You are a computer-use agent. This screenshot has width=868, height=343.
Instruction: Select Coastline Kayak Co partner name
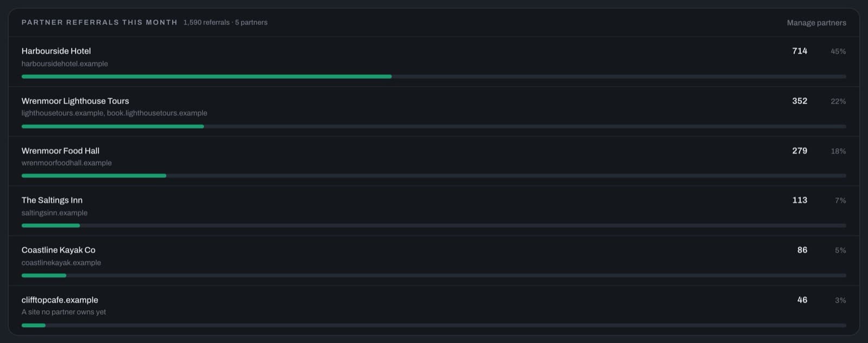(58, 250)
